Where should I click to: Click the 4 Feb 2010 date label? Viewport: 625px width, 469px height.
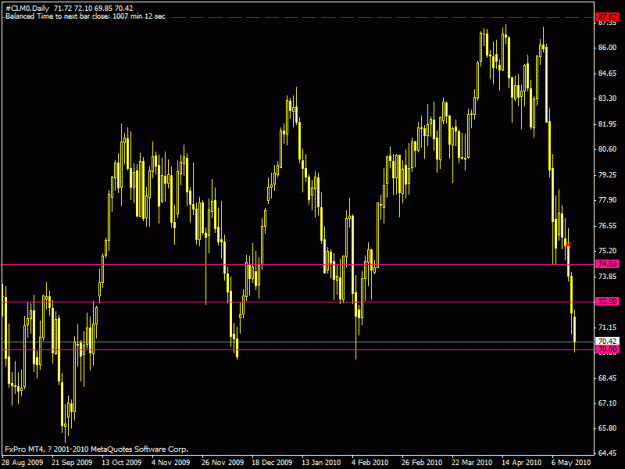[x=370, y=462]
